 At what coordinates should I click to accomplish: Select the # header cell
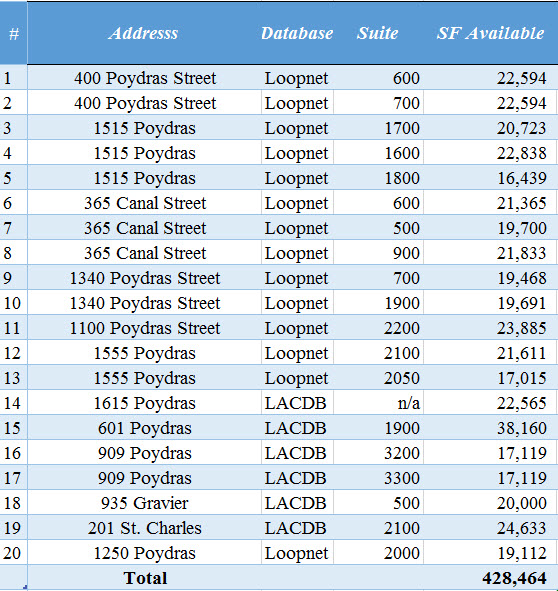pyautogui.click(x=14, y=33)
